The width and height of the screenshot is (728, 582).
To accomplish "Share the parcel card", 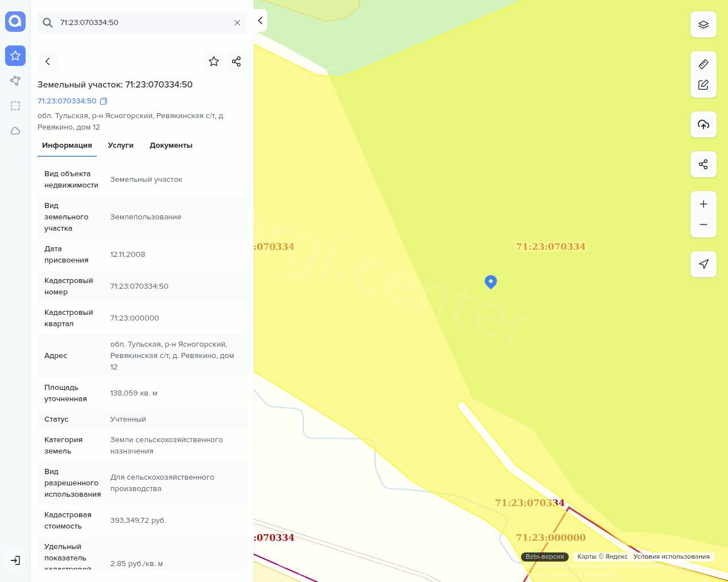I will click(x=237, y=61).
